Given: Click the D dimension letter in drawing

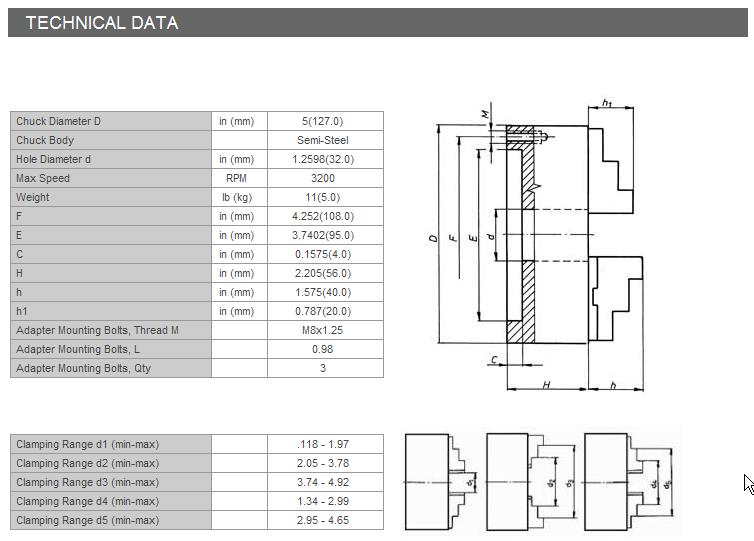Looking at the screenshot, I should tap(433, 238).
